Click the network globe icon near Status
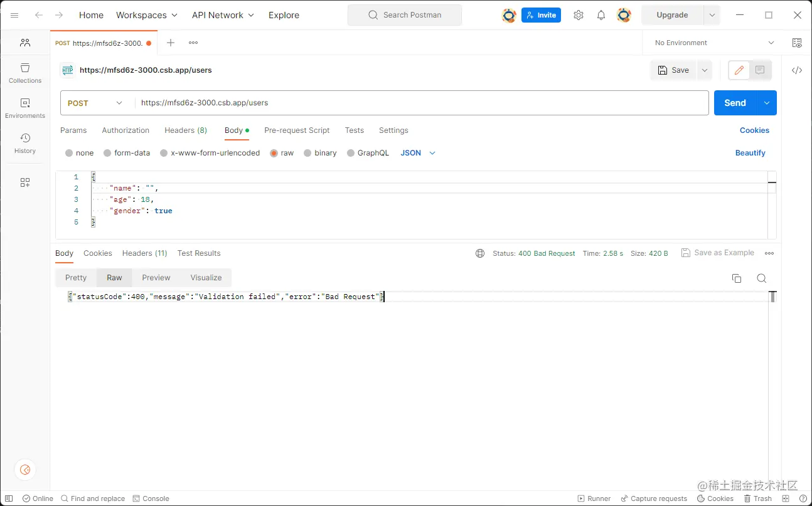The width and height of the screenshot is (812, 506). tap(480, 253)
